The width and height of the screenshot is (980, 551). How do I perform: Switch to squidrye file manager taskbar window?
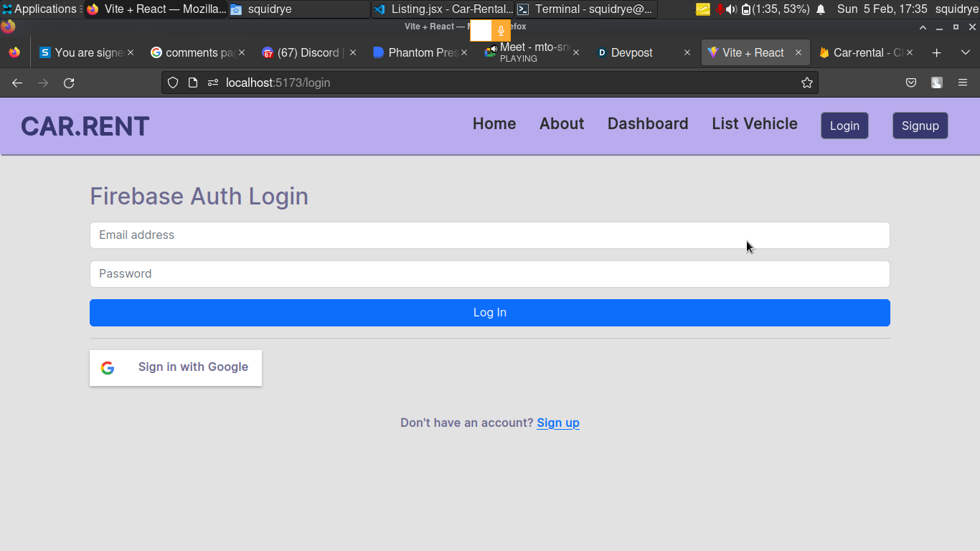pos(299,9)
